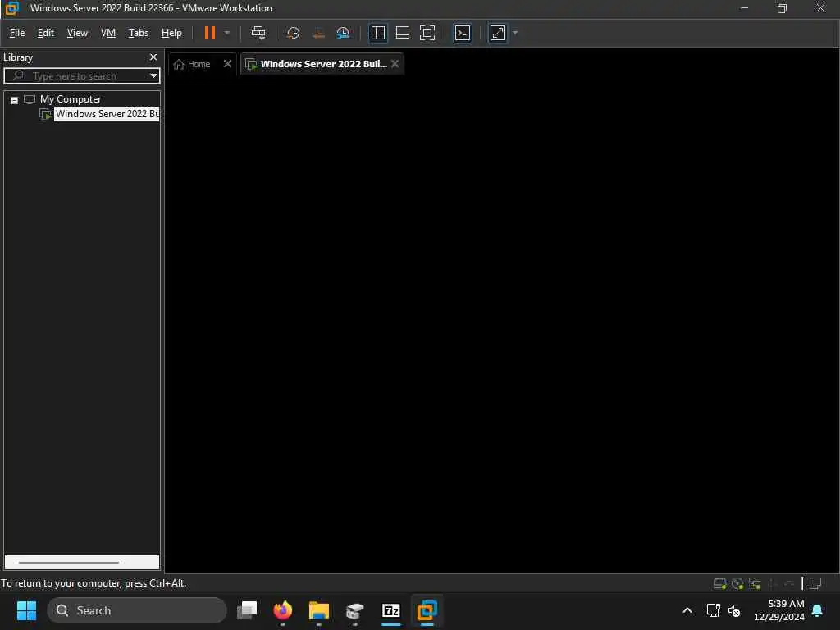Close the Library panel
840x630 pixels.
click(x=153, y=57)
